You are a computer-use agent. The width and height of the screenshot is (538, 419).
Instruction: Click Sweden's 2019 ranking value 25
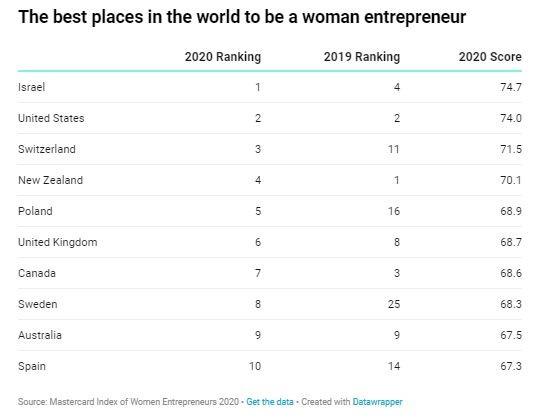pyautogui.click(x=394, y=304)
